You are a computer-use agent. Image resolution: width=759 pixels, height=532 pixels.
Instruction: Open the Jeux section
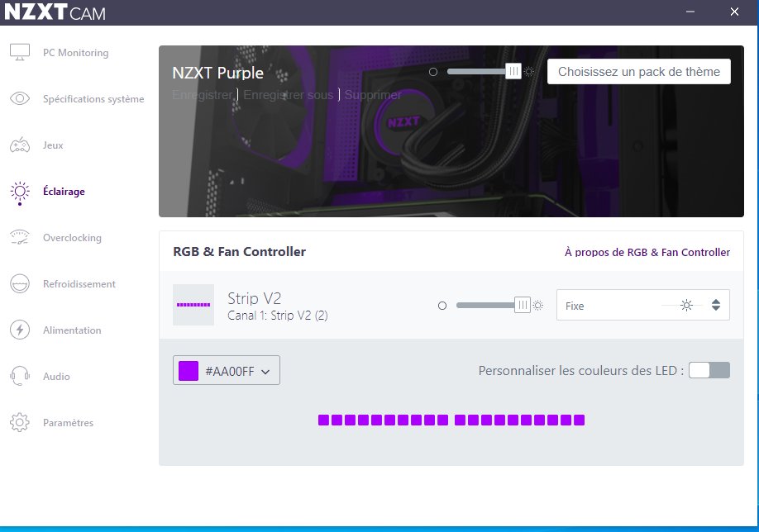53,145
